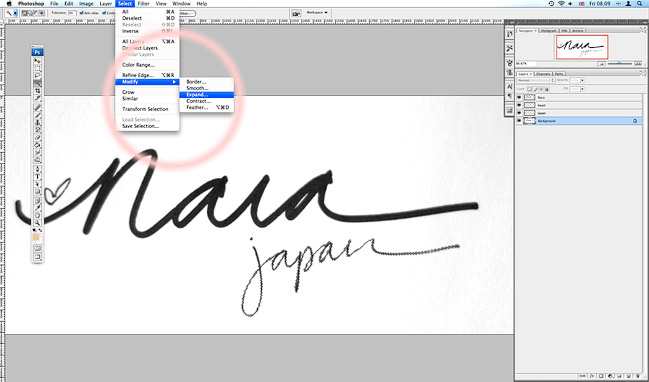Change screen mode at toolbox bottom
The width and height of the screenshot is (649, 382).
[37, 257]
